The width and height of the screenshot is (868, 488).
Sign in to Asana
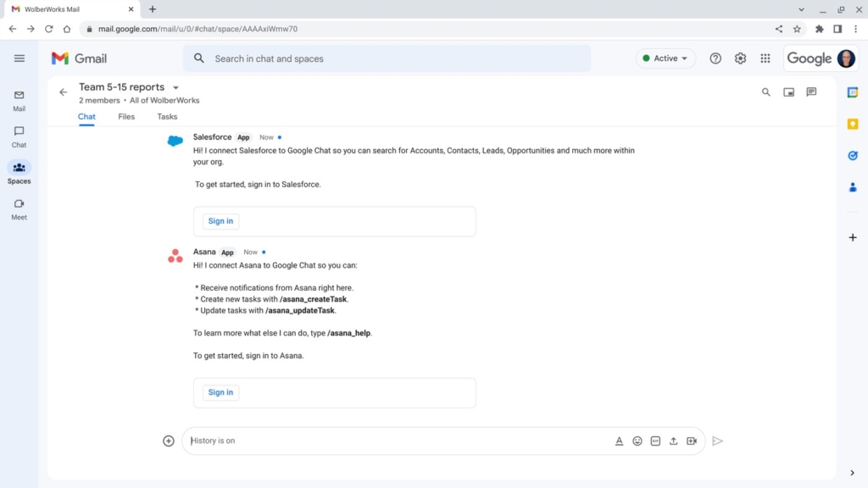click(220, 392)
